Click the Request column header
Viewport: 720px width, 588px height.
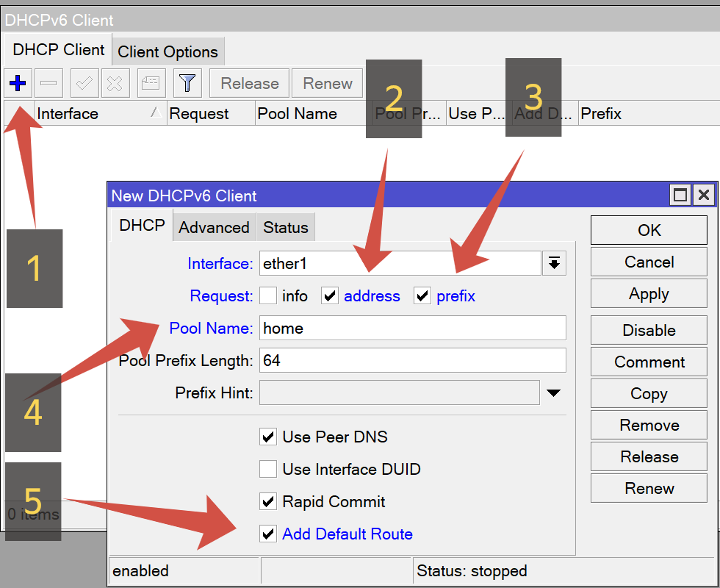click(211, 113)
